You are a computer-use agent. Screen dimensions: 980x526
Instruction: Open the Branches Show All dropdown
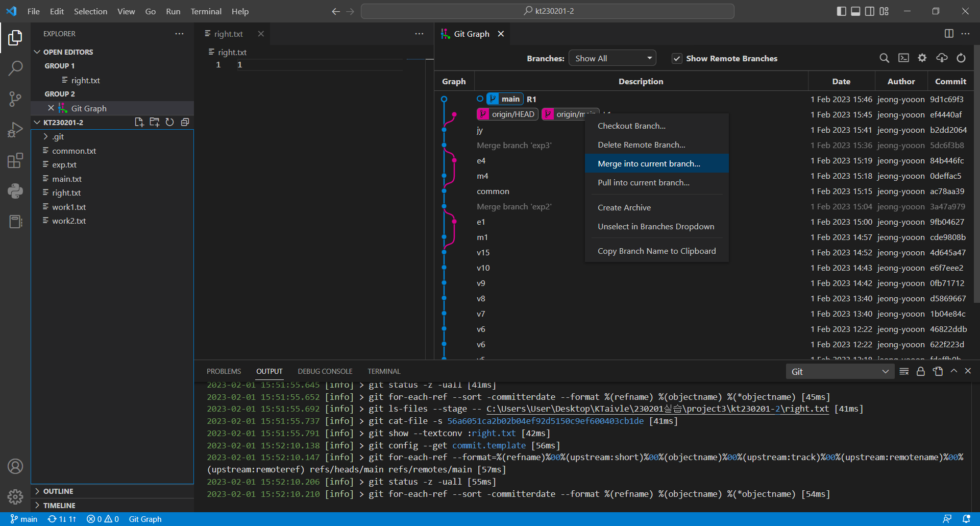click(612, 58)
